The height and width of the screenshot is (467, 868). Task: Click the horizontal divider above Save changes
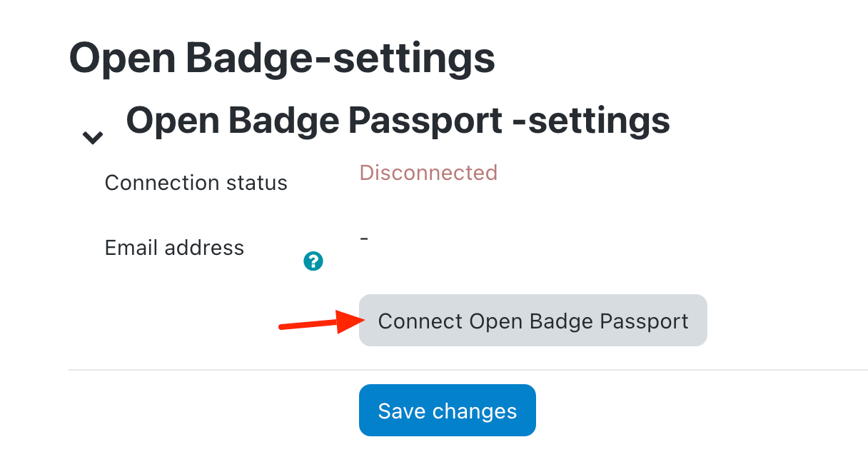468,370
